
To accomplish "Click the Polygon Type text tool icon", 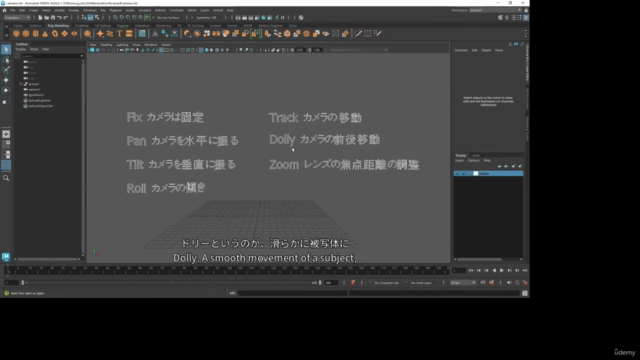I will 120,33.
